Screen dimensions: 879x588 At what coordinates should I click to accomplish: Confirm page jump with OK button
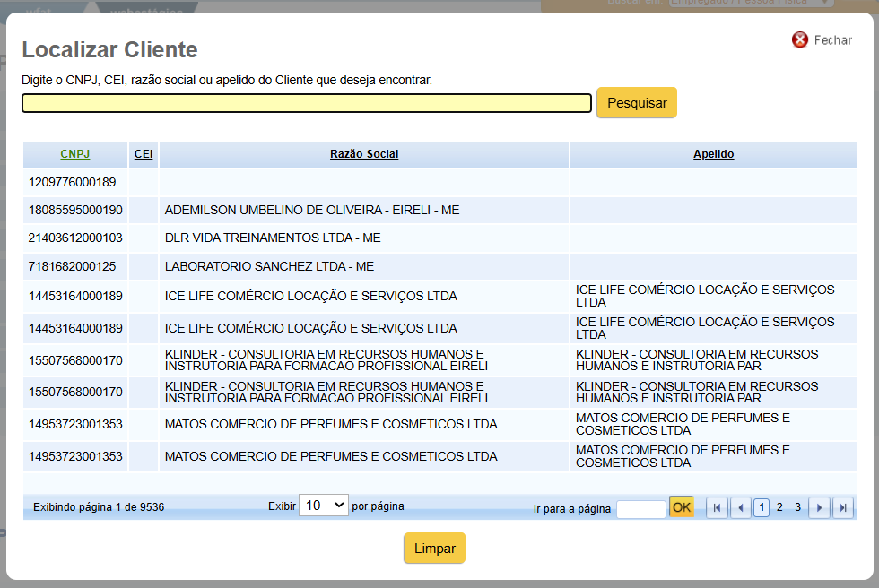point(681,507)
